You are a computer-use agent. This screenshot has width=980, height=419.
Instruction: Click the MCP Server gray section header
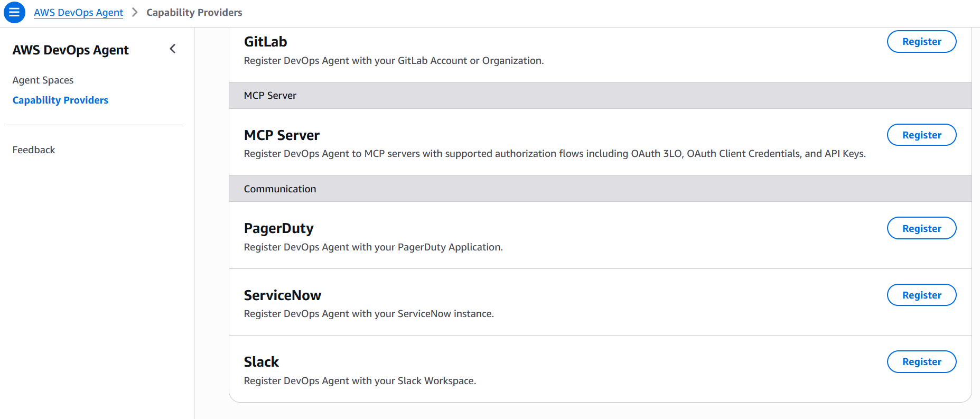tap(600, 96)
